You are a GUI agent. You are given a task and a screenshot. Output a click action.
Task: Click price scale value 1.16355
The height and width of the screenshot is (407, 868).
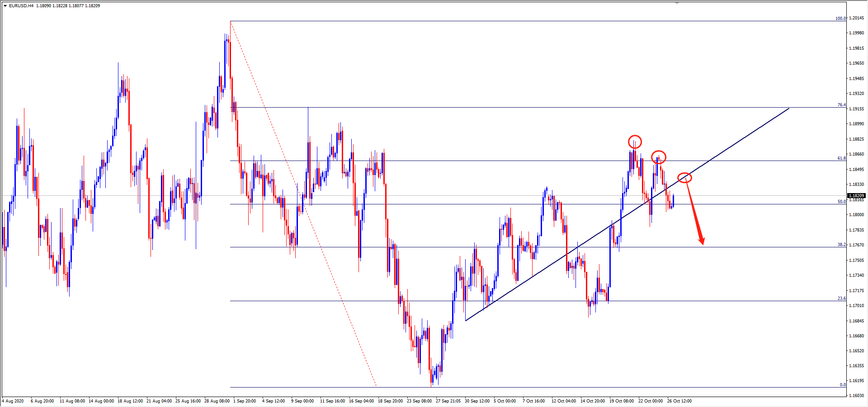[857, 366]
